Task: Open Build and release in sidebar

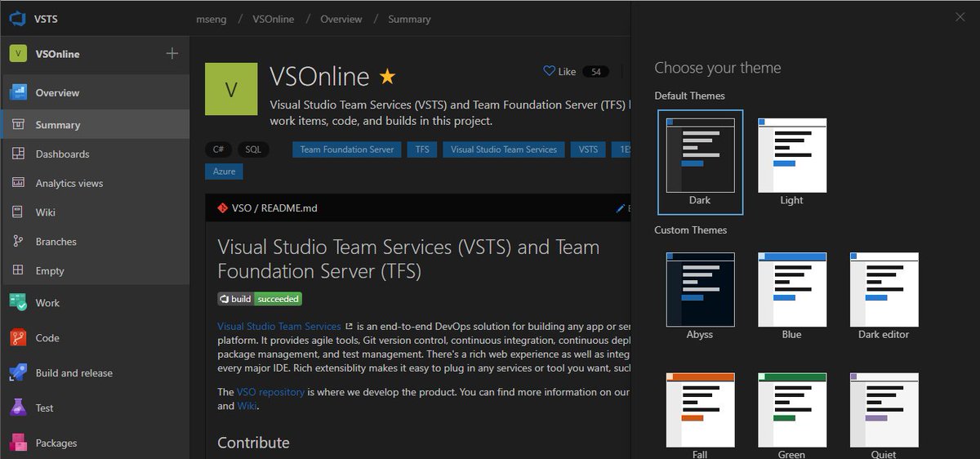Action: [95, 372]
